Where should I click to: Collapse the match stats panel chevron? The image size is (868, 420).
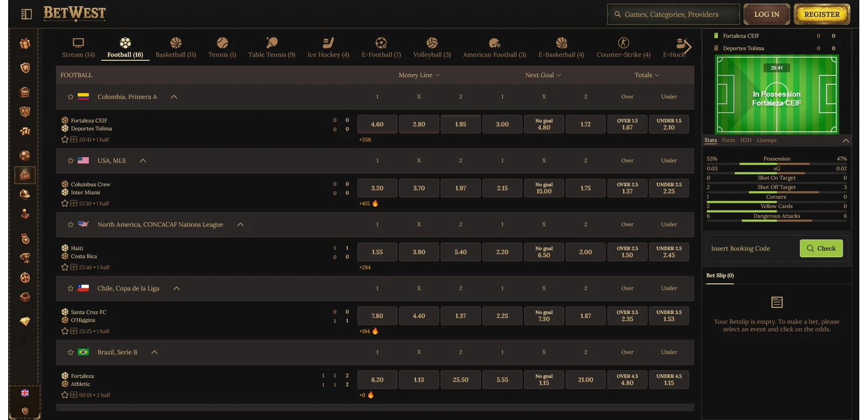846,141
